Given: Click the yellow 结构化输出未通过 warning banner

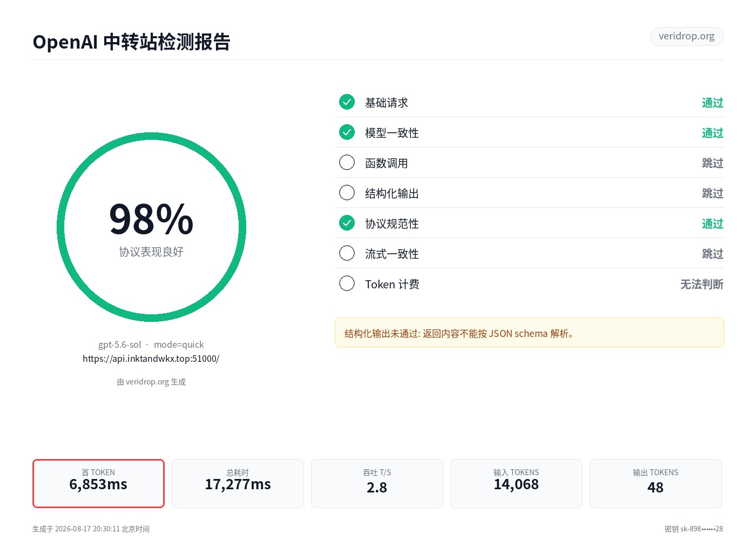Looking at the screenshot, I should click(x=529, y=333).
